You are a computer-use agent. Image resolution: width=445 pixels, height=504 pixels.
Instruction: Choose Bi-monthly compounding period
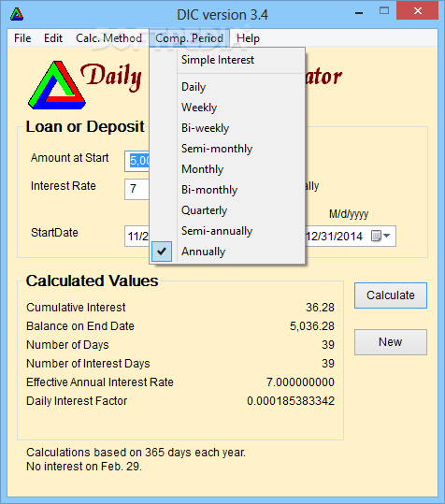click(x=227, y=190)
